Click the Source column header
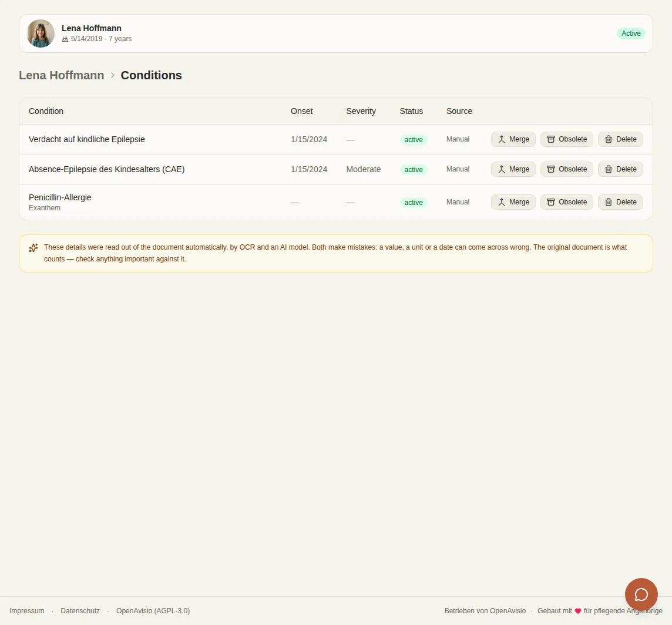The width and height of the screenshot is (672, 625). [x=459, y=111]
